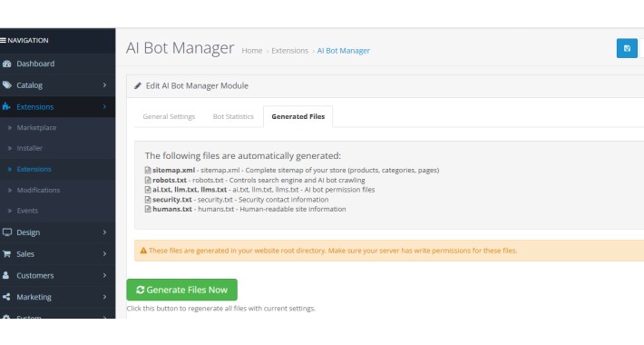Expand the Customers menu chevron
Image resolution: width=644 pixels, height=345 pixels.
click(104, 275)
